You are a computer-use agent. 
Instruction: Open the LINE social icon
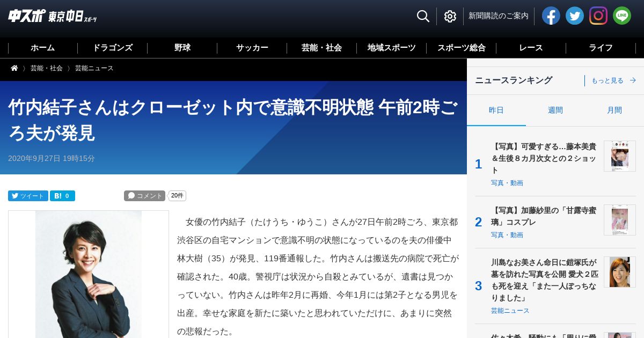(621, 16)
